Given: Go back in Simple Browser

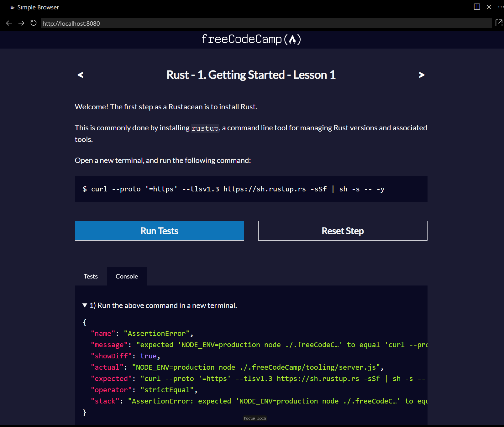Looking at the screenshot, I should tap(9, 23).
